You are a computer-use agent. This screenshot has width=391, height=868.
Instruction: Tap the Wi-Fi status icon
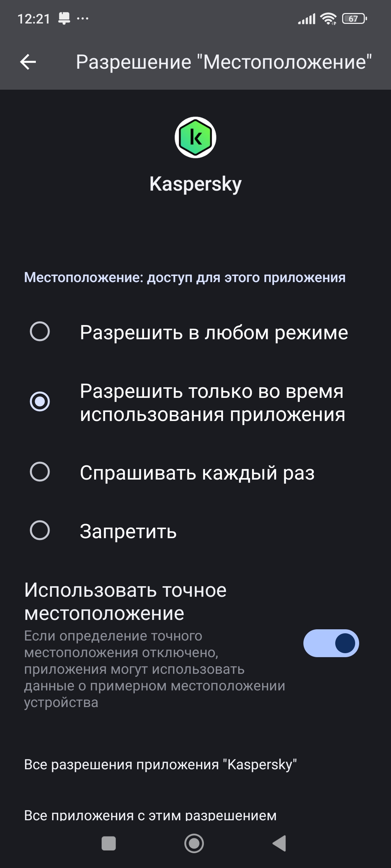[x=329, y=18]
